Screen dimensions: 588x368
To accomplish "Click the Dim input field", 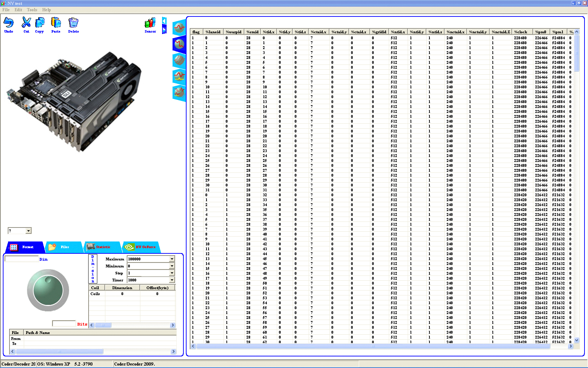I will (21, 259).
